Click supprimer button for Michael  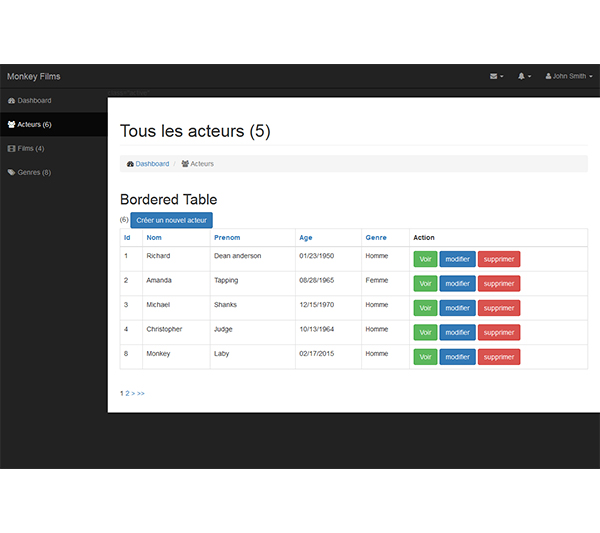[x=498, y=308]
